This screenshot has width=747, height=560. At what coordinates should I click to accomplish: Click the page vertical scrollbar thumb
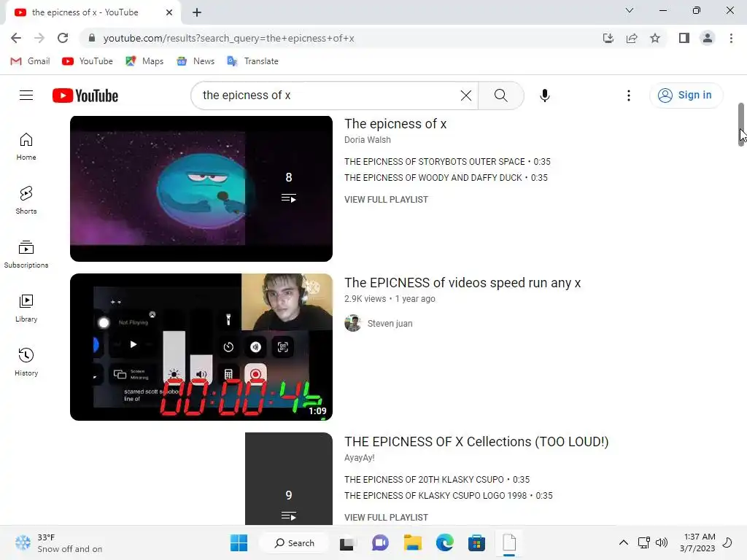(741, 124)
